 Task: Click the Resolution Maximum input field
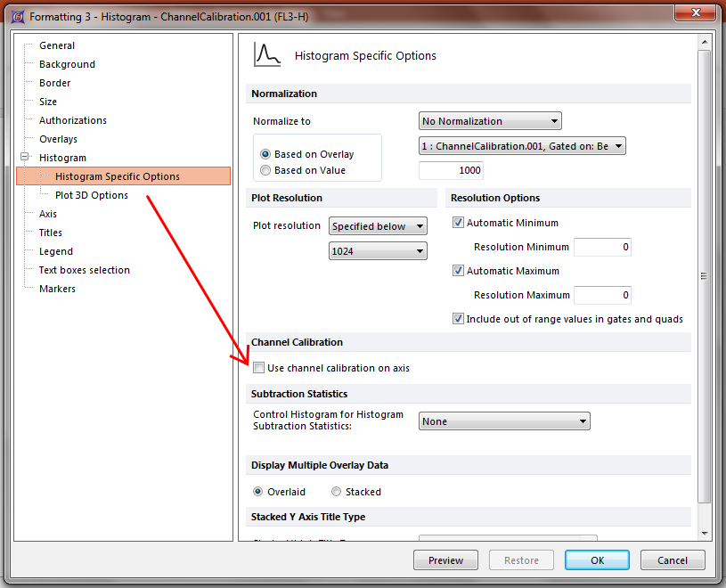tap(602, 295)
